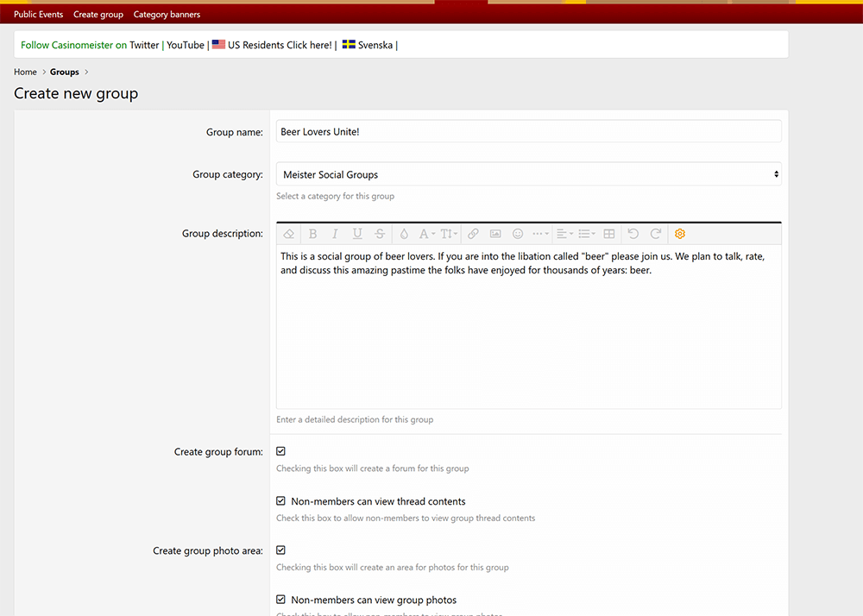The image size is (863, 616).
Task: Go to Home via breadcrumb
Action: pos(25,72)
